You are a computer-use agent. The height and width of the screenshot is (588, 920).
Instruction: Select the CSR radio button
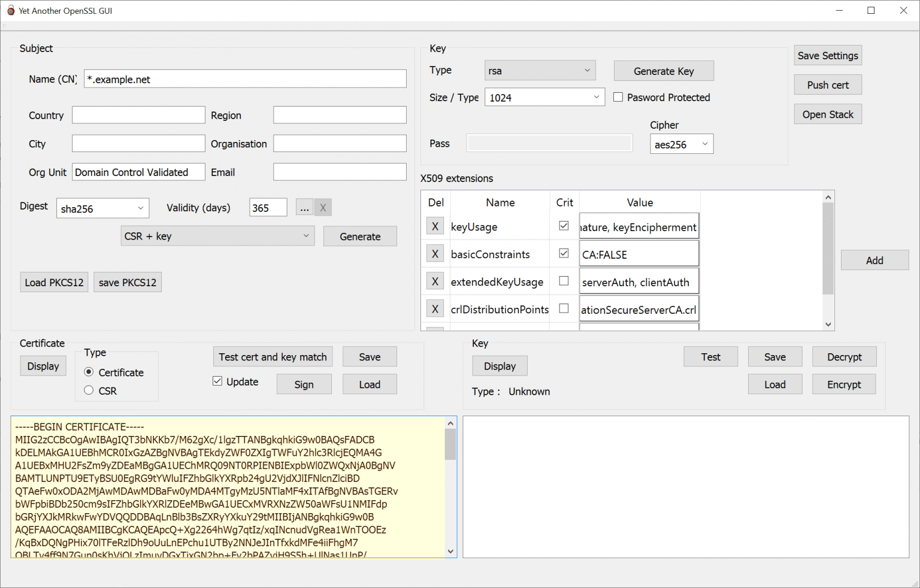(89, 390)
